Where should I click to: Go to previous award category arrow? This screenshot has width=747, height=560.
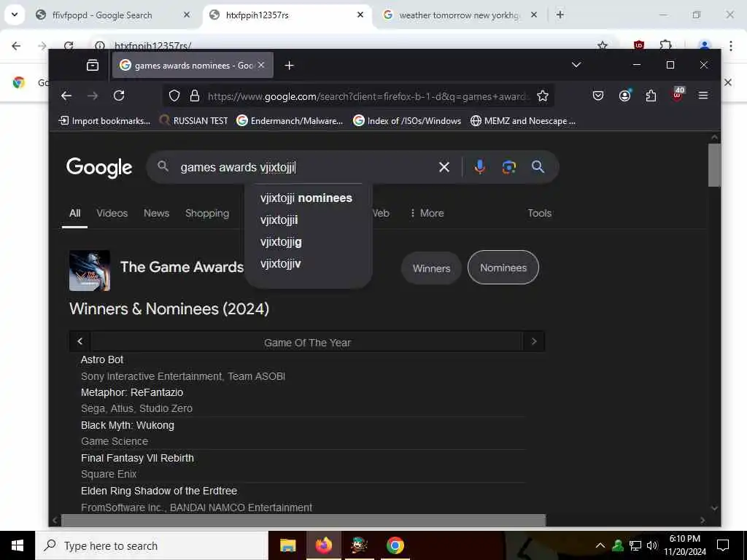click(x=80, y=341)
